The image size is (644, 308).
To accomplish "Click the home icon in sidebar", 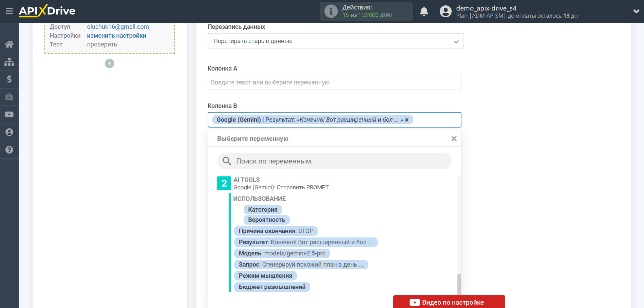I will [x=9, y=44].
